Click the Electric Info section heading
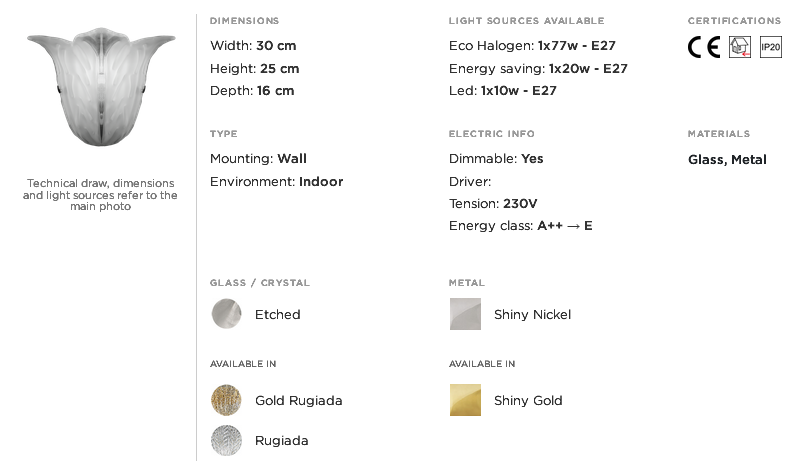Viewport: 789px width, 461px height. 492,134
